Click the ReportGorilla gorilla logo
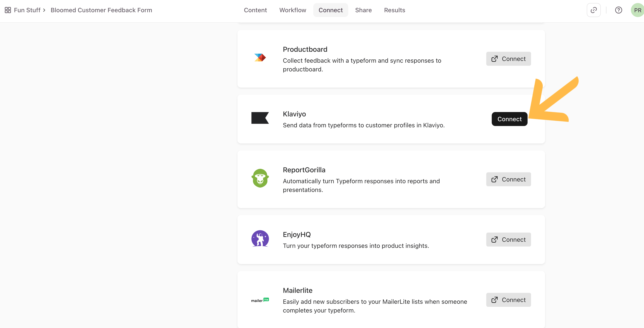Image resolution: width=644 pixels, height=328 pixels. pos(260,178)
